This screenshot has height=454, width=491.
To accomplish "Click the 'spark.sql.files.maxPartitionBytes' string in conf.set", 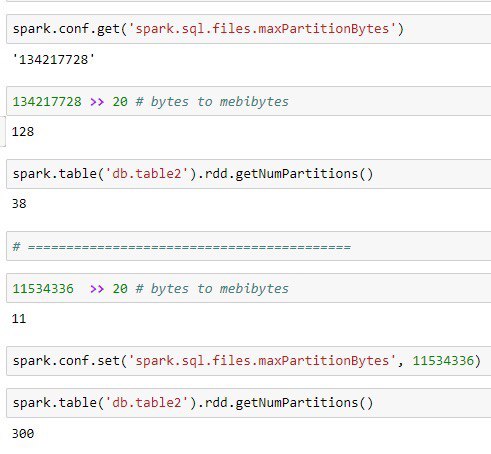I will (x=262, y=361).
